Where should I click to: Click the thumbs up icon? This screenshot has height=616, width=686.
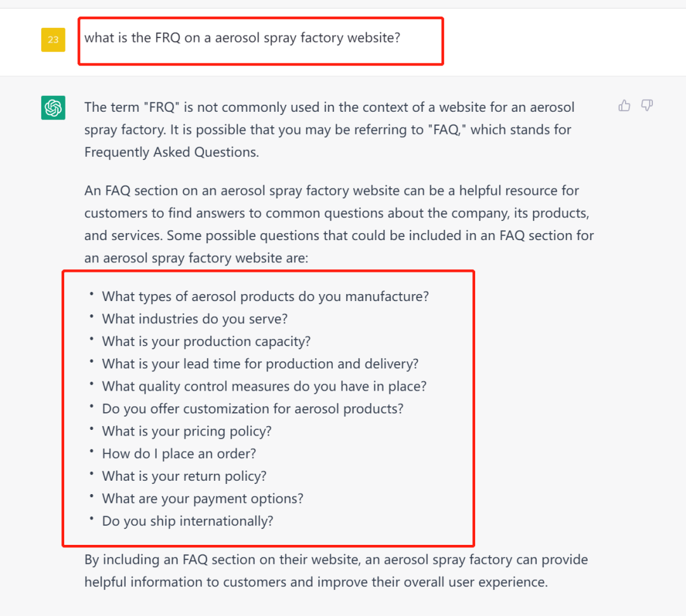(x=624, y=105)
